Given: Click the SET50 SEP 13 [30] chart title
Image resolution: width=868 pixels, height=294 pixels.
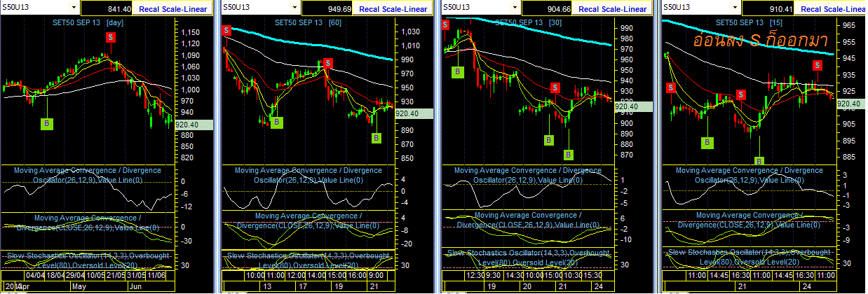Looking at the screenshot, I should [529, 23].
